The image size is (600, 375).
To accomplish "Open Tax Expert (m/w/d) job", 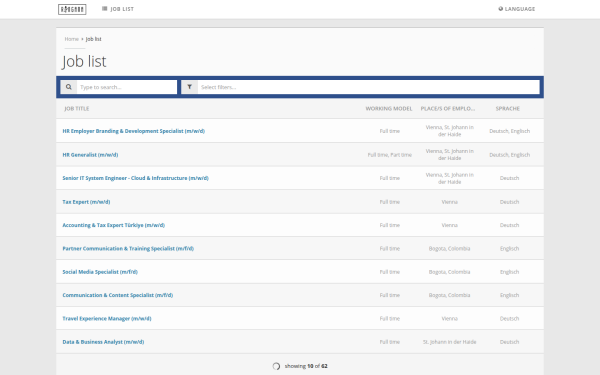I will point(86,202).
